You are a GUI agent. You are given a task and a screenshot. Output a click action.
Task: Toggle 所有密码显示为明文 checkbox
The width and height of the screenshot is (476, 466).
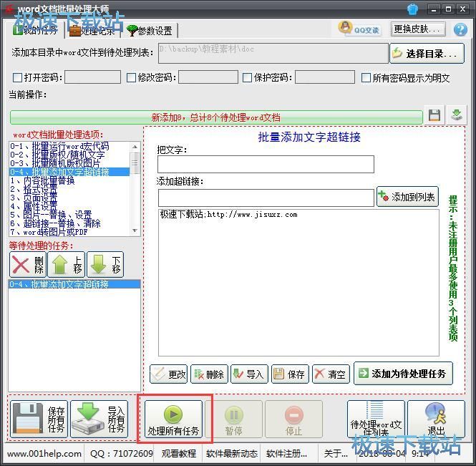tap(366, 78)
